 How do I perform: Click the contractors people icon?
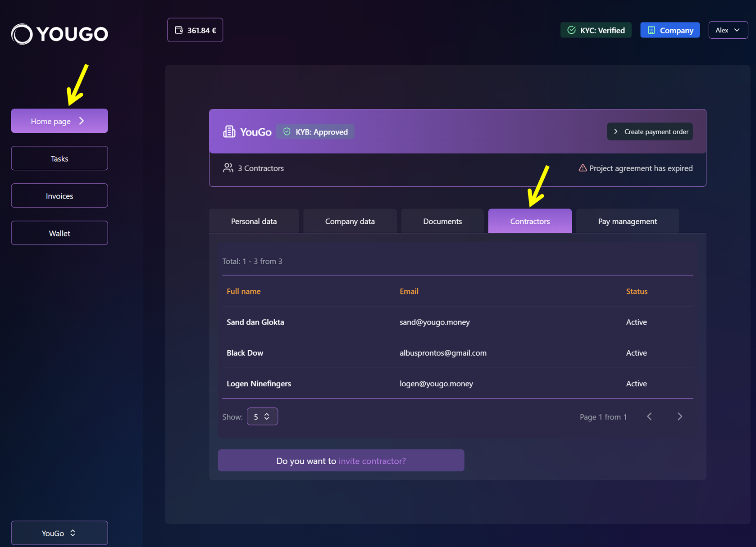click(228, 168)
